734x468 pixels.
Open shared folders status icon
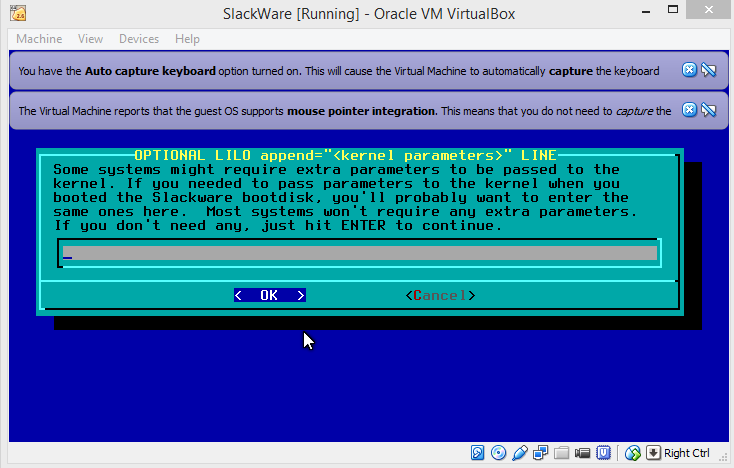(561, 453)
